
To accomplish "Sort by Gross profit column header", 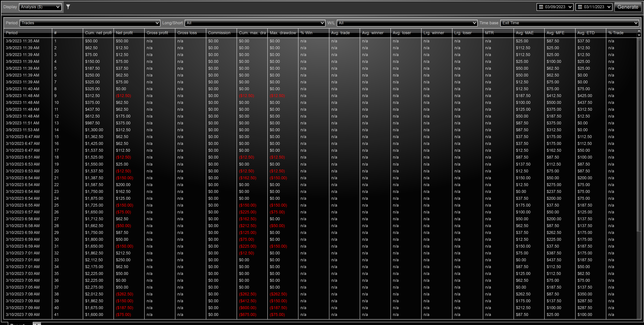I will point(160,33).
